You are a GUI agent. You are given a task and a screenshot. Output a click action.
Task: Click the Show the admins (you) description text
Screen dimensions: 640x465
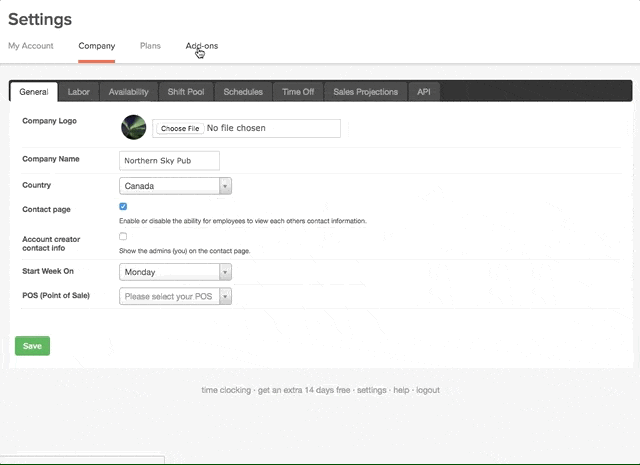tap(184, 251)
